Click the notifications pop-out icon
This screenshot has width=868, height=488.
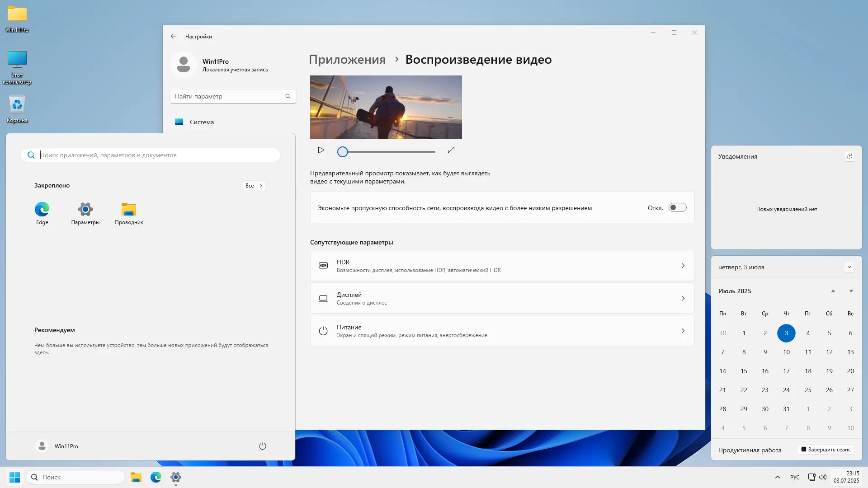(850, 156)
